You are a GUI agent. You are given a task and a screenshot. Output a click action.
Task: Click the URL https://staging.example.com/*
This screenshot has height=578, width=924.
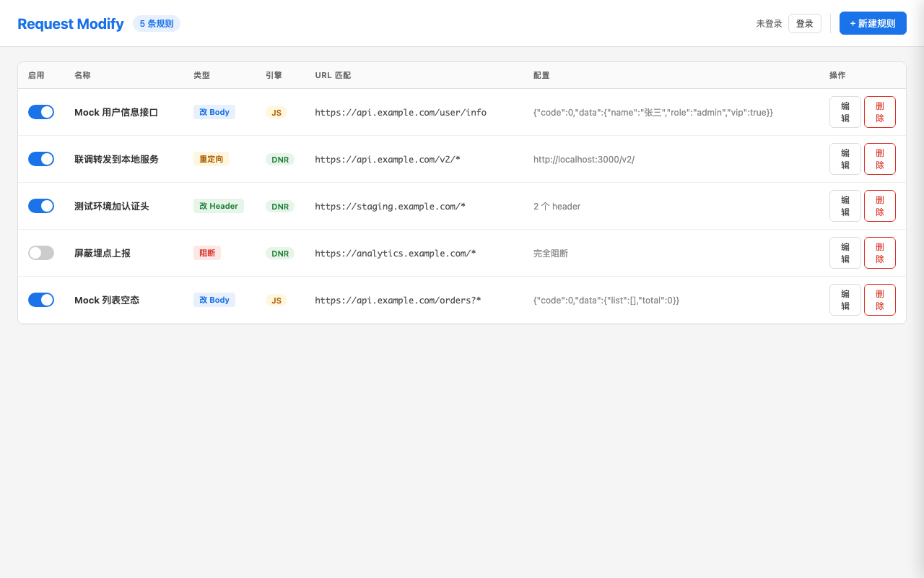pyautogui.click(x=391, y=207)
